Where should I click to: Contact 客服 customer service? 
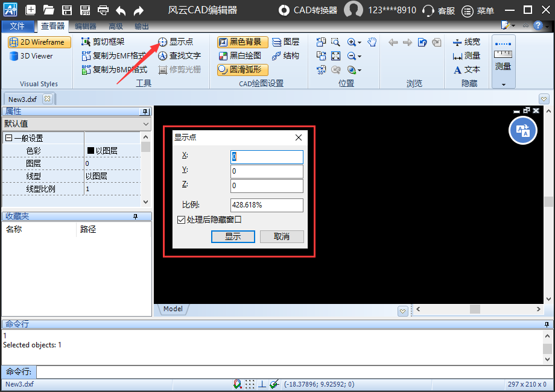(x=439, y=11)
